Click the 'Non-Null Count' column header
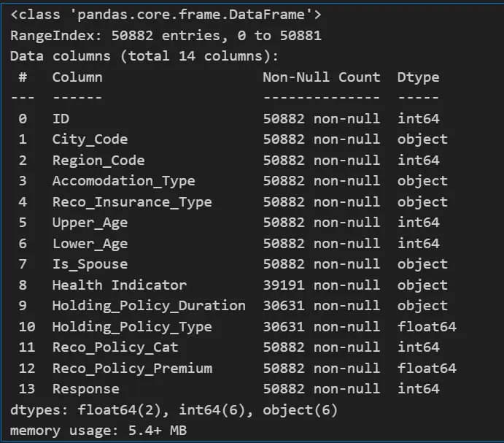504x443 pixels. click(321, 77)
